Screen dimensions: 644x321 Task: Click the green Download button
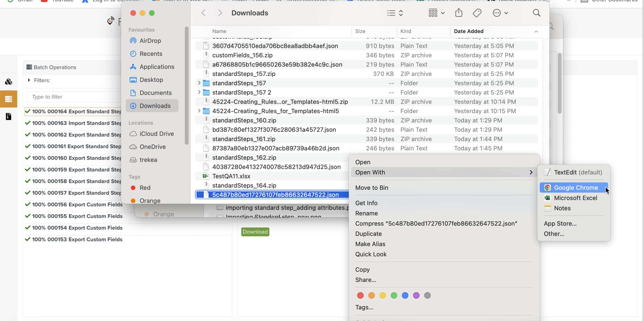(x=255, y=231)
